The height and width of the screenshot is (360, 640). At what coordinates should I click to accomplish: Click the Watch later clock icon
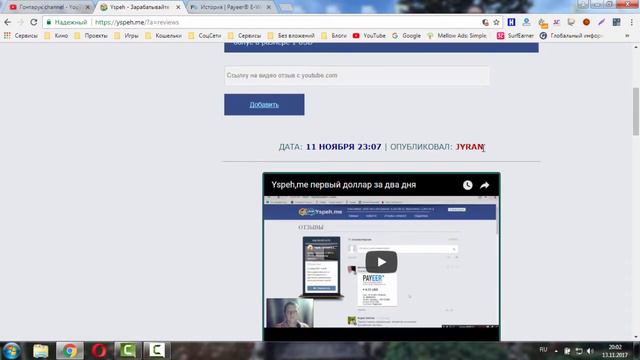click(x=468, y=185)
